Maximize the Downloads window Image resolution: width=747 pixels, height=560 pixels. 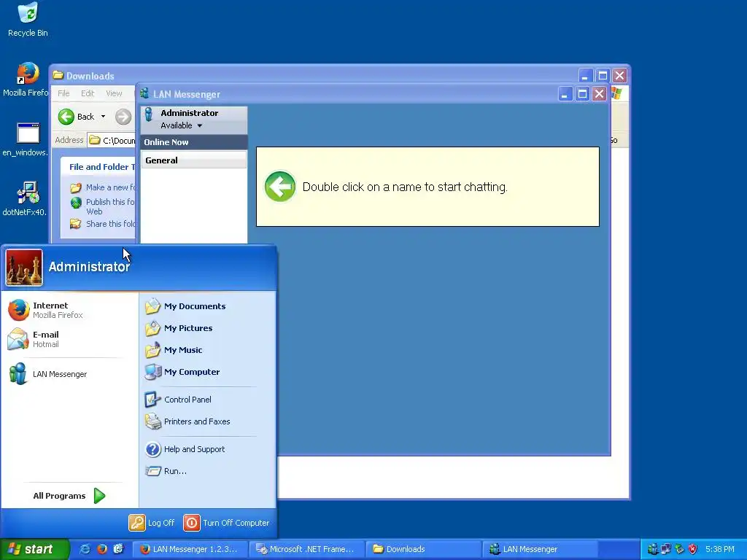tap(603, 76)
